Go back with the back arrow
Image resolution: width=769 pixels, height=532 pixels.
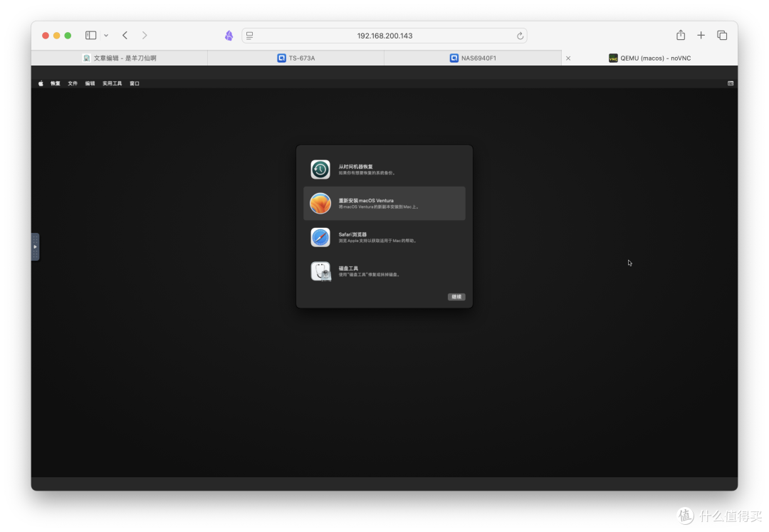click(125, 35)
